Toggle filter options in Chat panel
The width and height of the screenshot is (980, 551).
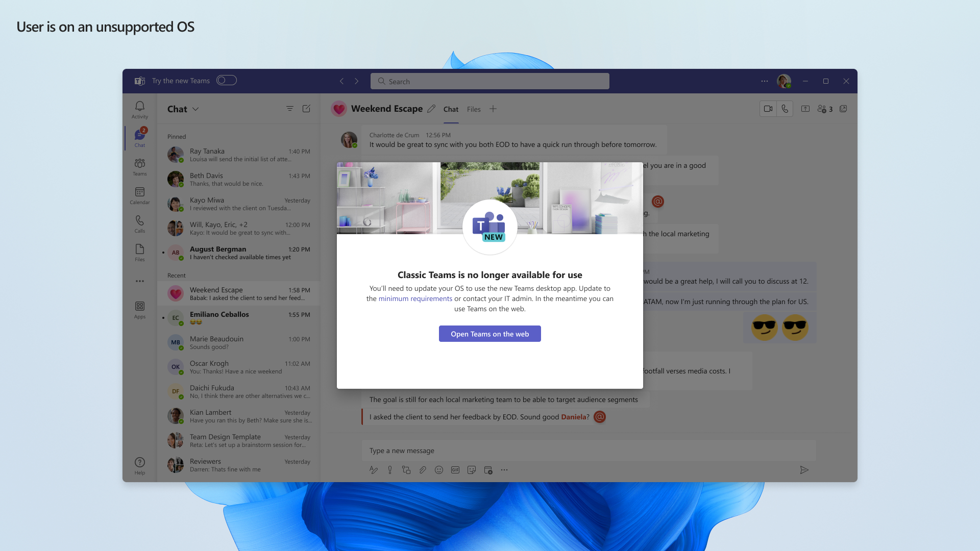(x=289, y=108)
